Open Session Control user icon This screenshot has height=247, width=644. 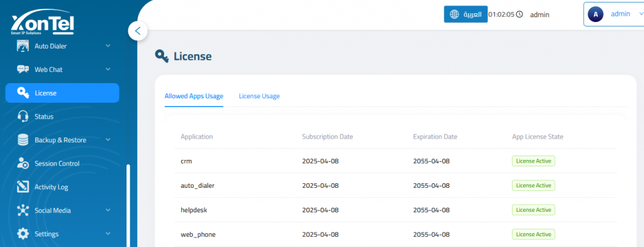pos(23,163)
